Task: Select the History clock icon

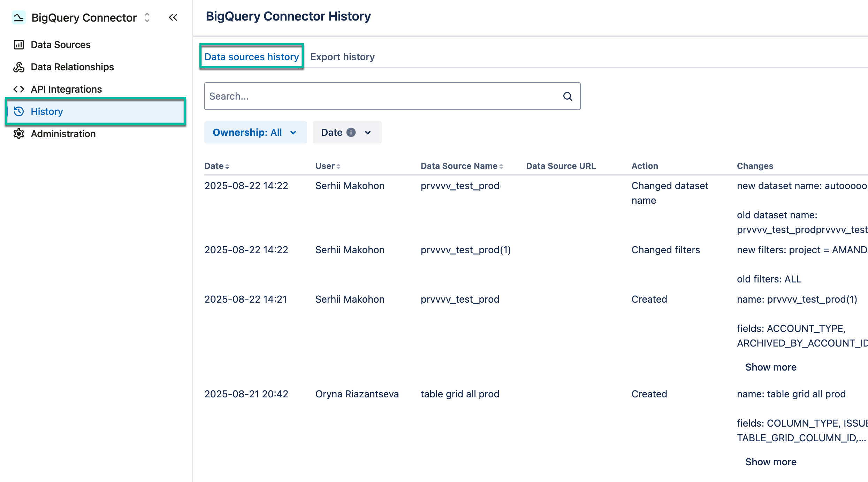Action: coord(19,111)
